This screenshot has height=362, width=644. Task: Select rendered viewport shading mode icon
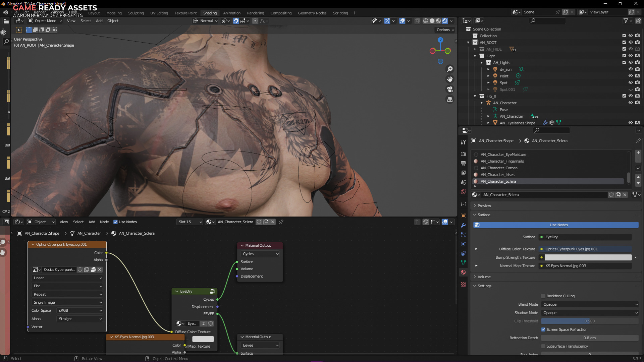(445, 21)
